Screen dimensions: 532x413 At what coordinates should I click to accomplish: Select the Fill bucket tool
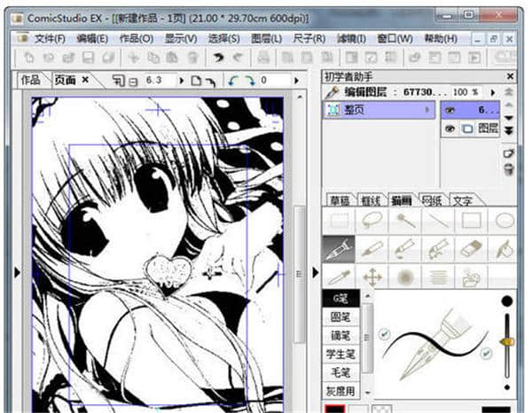[x=503, y=249]
